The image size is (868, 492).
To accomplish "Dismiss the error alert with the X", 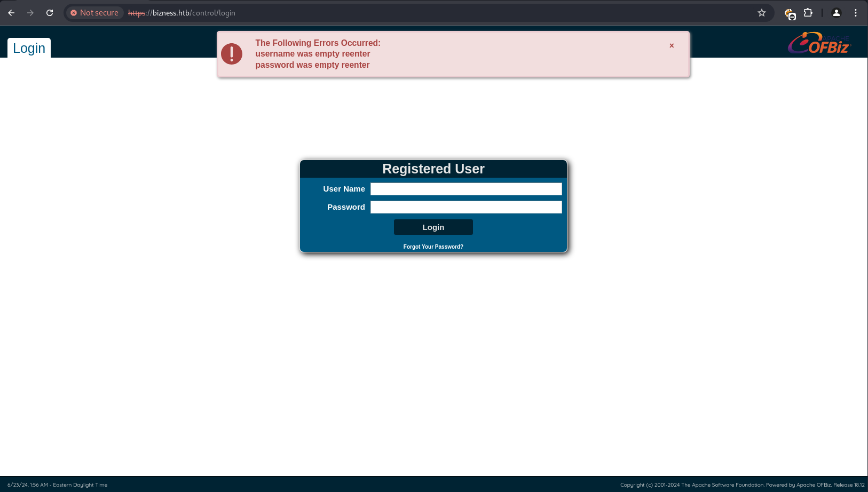I will click(672, 46).
